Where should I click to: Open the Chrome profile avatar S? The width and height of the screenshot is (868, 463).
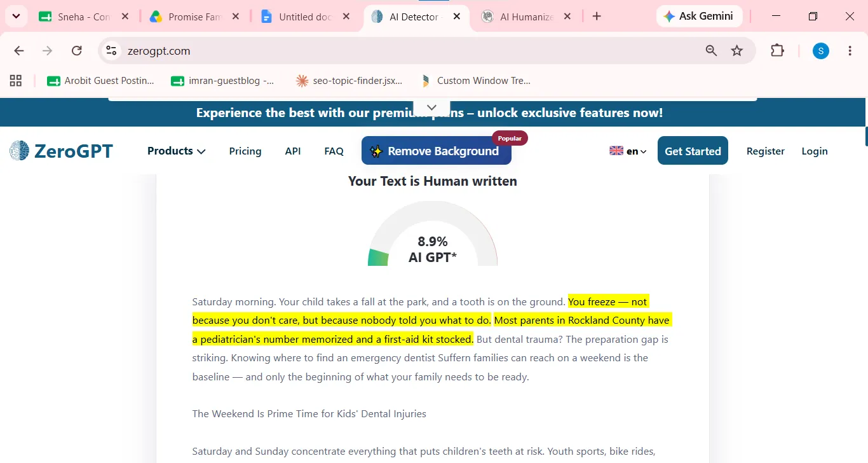(821, 51)
